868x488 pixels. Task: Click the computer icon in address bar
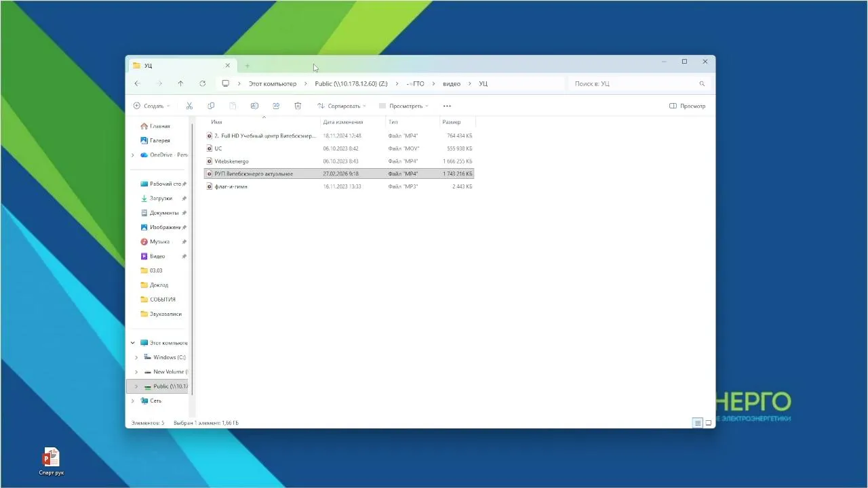coord(226,83)
